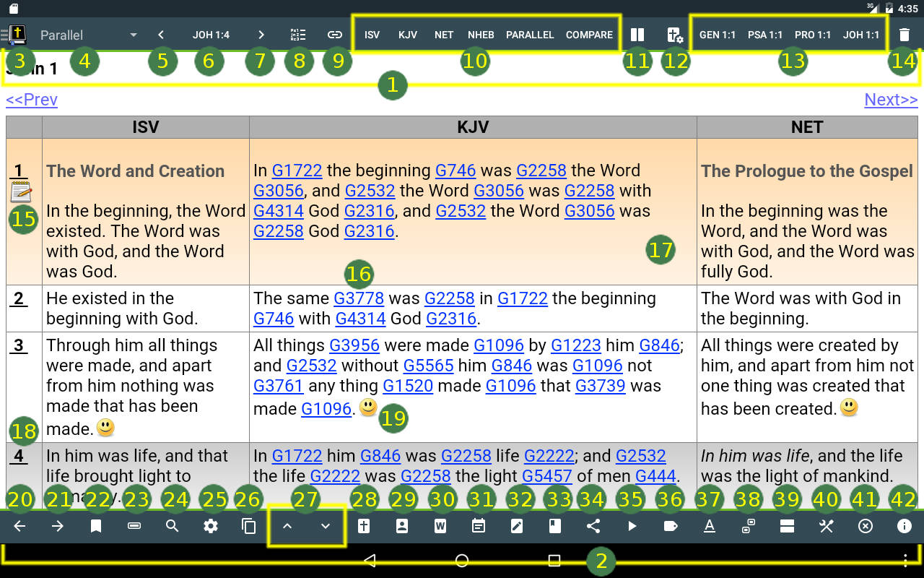Clear history using the trash icon
This screenshot has height=578, width=924.
click(904, 33)
